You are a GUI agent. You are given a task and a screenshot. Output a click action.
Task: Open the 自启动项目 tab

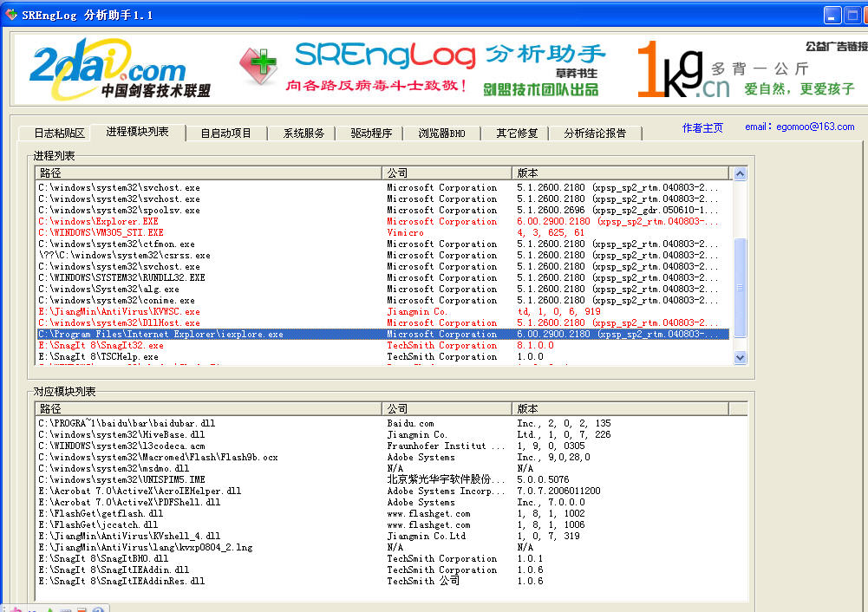click(225, 133)
